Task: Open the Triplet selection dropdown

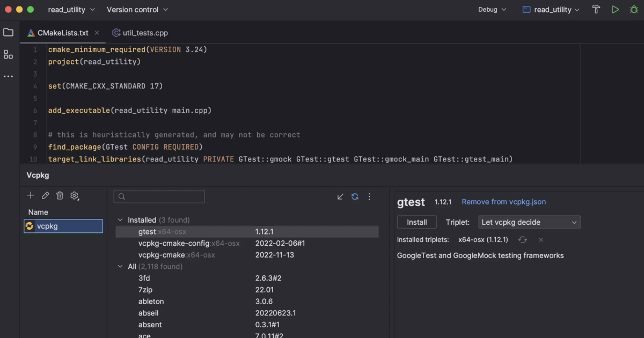Action: [x=529, y=222]
